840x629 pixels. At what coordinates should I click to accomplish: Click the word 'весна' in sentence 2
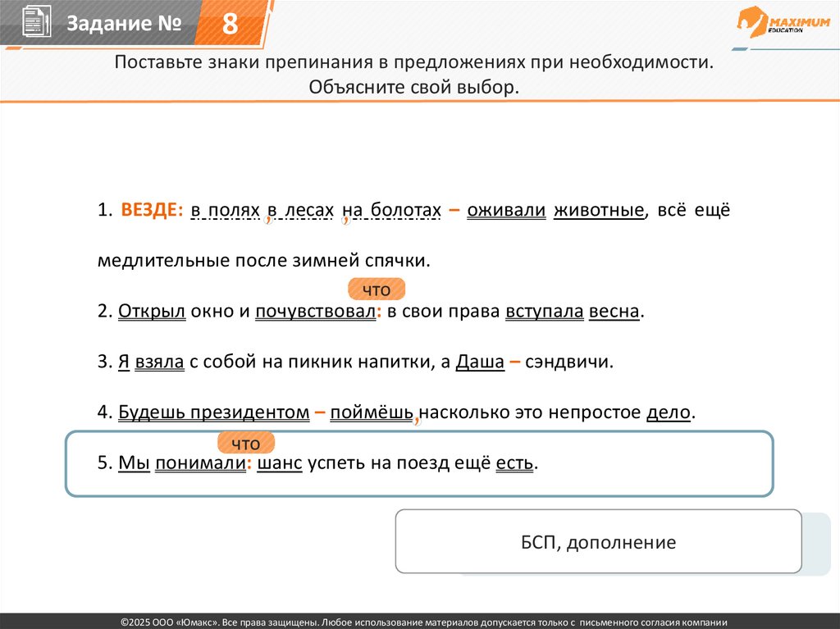[614, 312]
